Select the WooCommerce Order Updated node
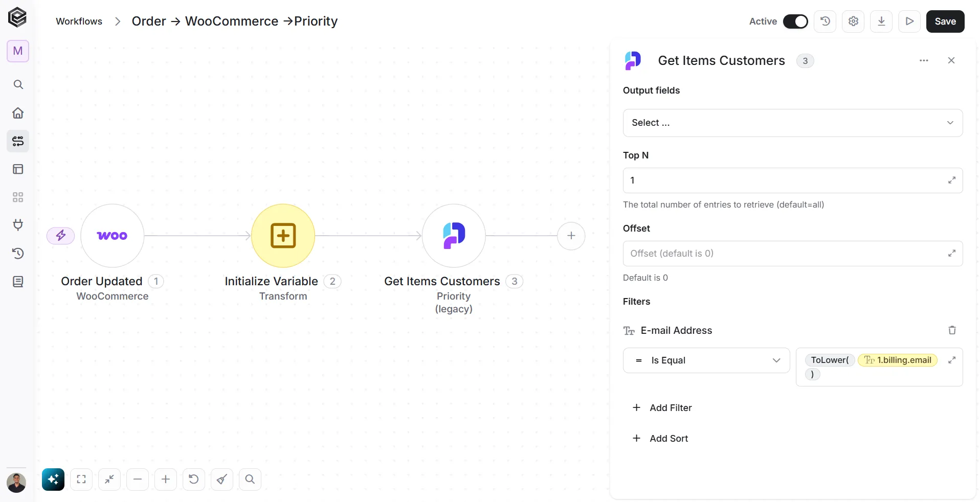This screenshot has height=502, width=980. point(113,236)
